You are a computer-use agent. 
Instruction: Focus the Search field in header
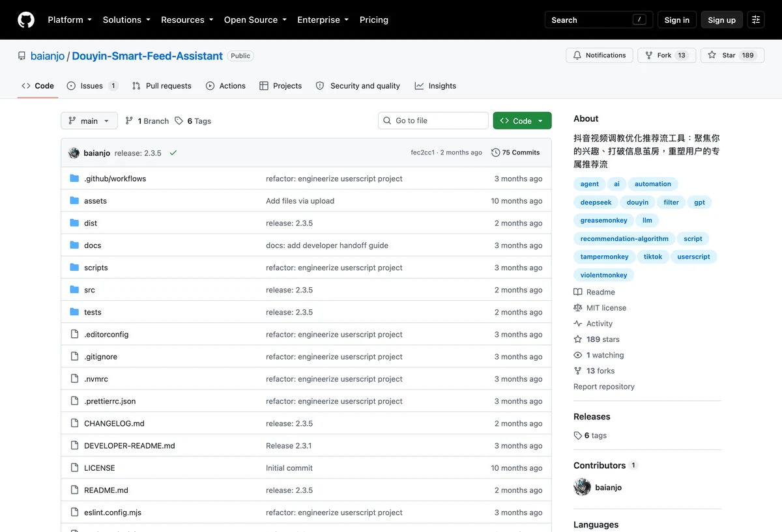click(599, 20)
